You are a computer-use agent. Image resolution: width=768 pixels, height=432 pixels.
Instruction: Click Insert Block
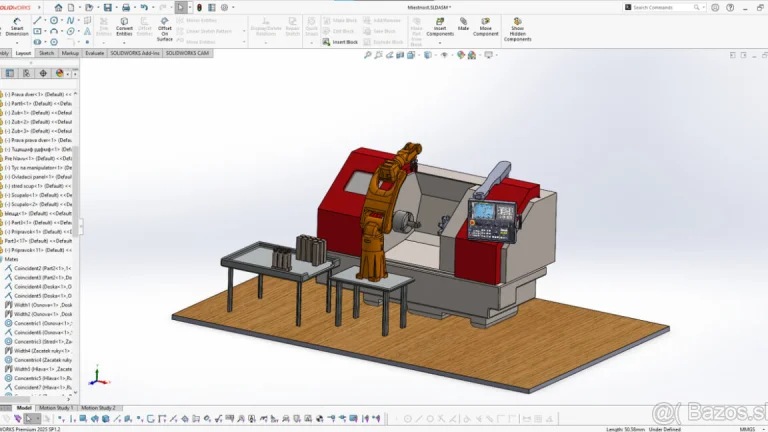click(x=340, y=42)
